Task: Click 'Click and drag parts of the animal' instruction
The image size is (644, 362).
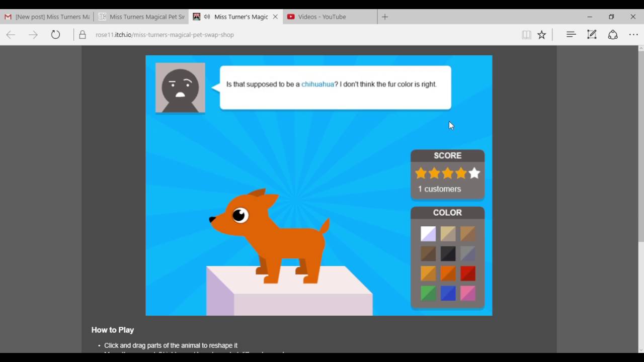Action: (171, 345)
